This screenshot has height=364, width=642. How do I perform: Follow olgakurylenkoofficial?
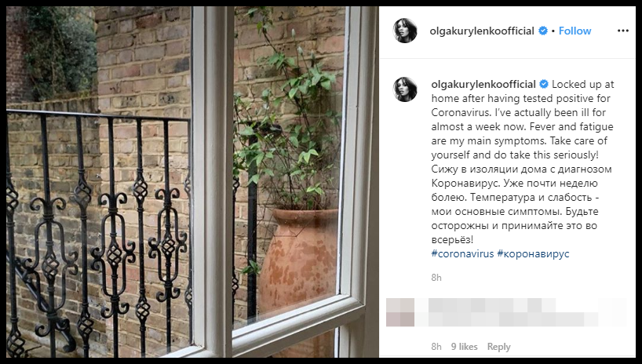click(575, 31)
